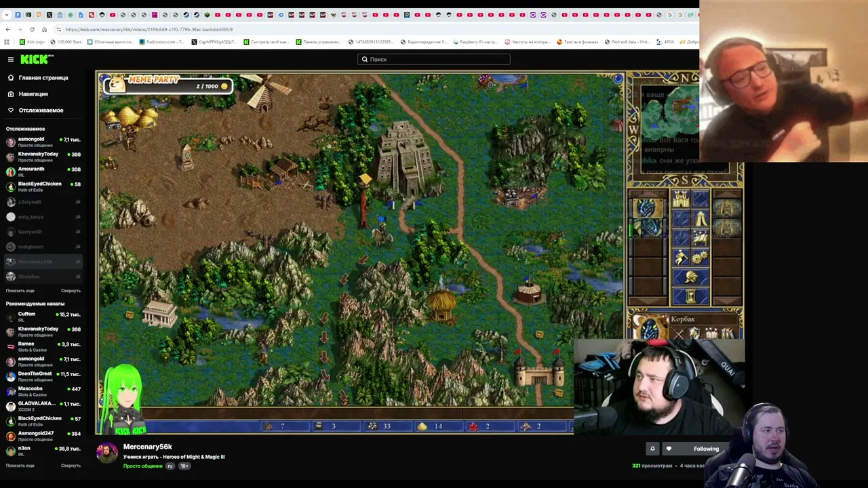Expand recommended channels with Показать еще

(x=20, y=466)
